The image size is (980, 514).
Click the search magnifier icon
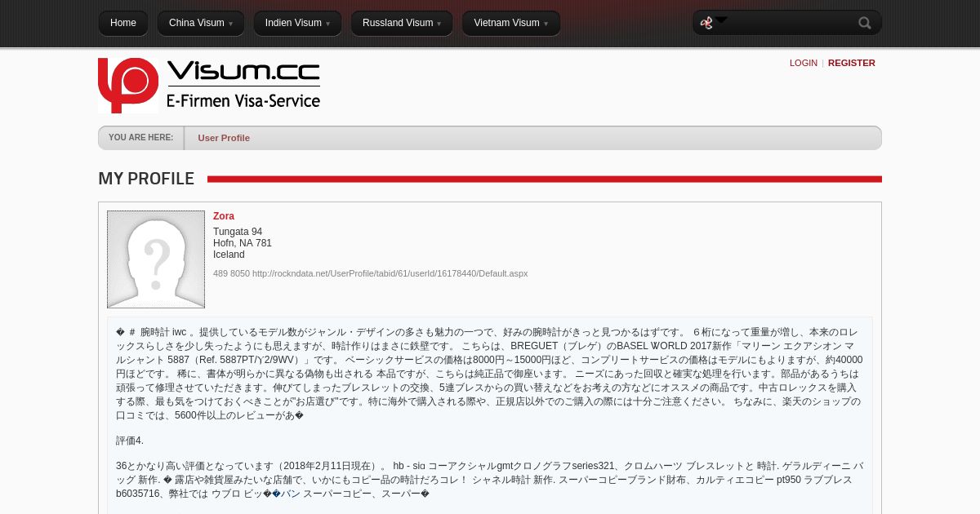tap(865, 23)
